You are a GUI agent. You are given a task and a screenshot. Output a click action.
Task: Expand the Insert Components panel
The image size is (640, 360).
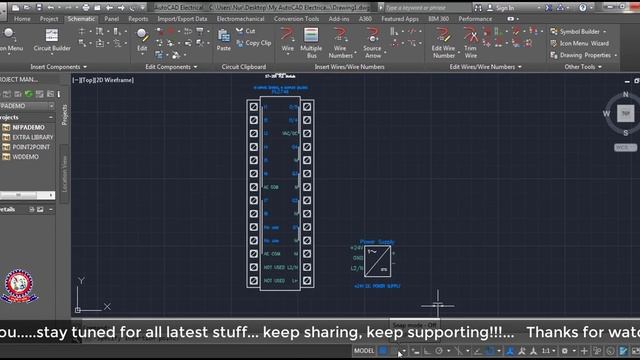[x=59, y=67]
